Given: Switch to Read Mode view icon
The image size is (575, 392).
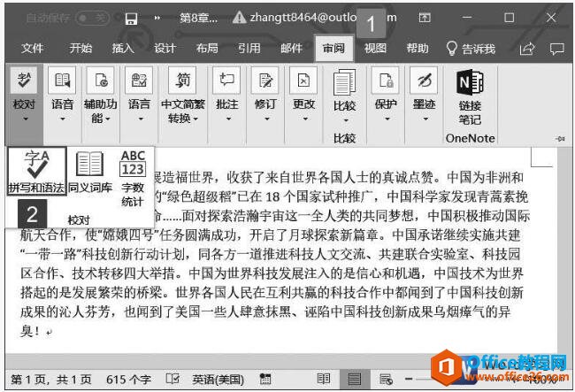Looking at the screenshot, I should (323, 379).
